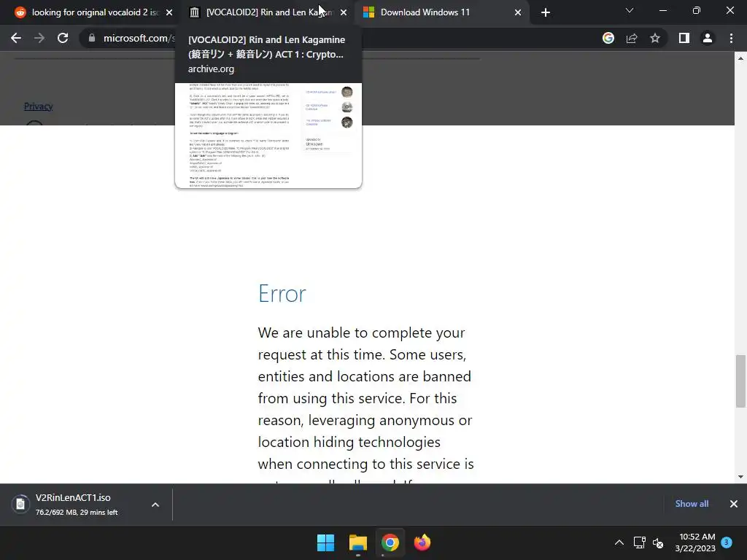Click the page vertical scrollbar thumb

click(740, 381)
